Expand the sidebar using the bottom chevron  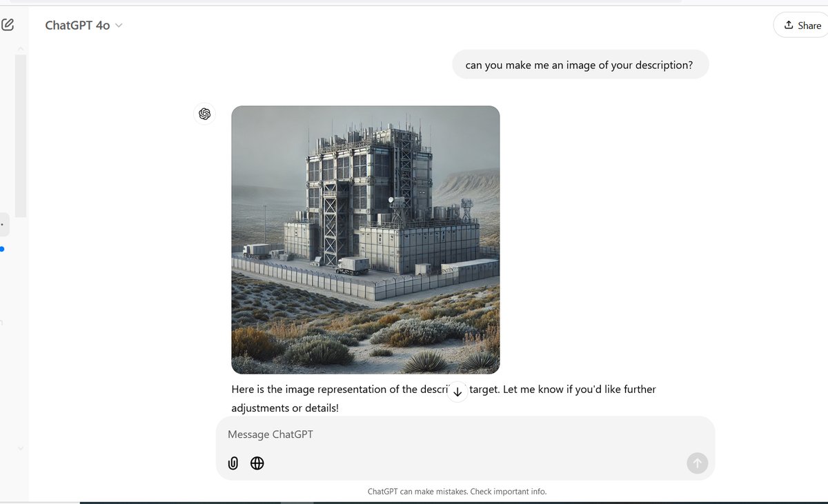click(x=21, y=447)
